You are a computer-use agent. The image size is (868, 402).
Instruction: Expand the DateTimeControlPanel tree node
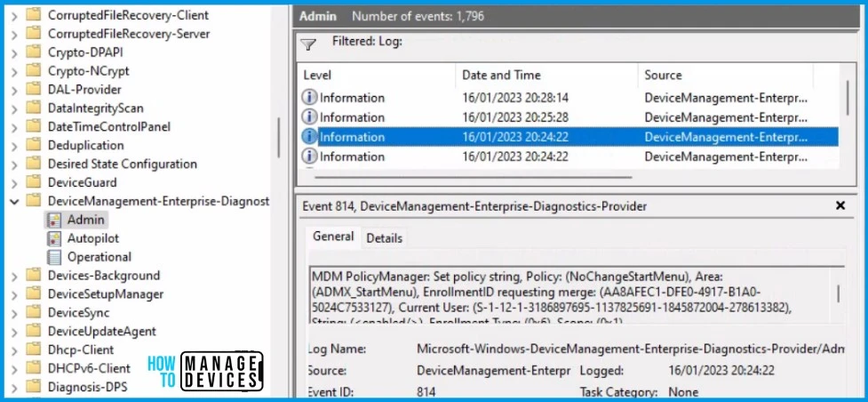[14, 127]
